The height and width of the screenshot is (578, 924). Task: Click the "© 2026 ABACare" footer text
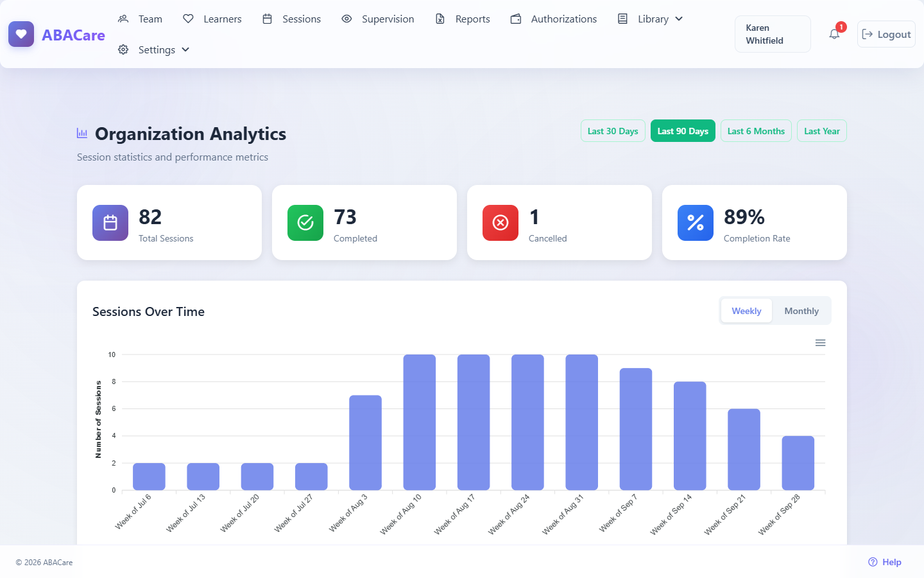coord(44,563)
